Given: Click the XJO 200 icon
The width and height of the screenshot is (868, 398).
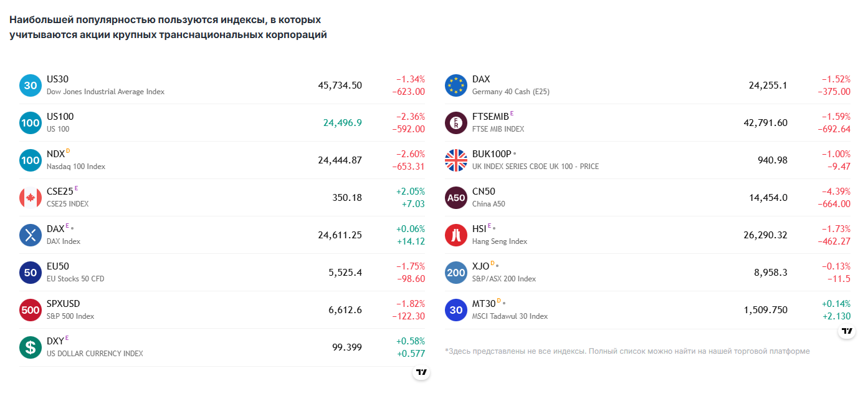Looking at the screenshot, I should point(456,273).
